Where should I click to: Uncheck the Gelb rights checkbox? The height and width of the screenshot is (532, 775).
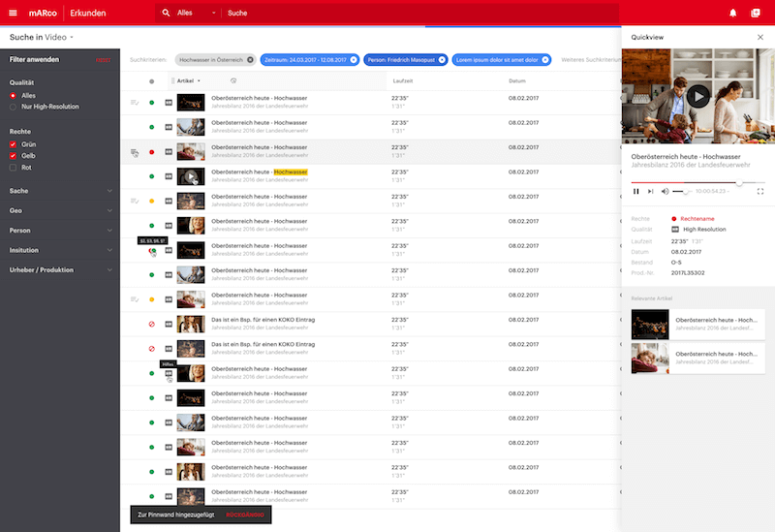tap(13, 156)
